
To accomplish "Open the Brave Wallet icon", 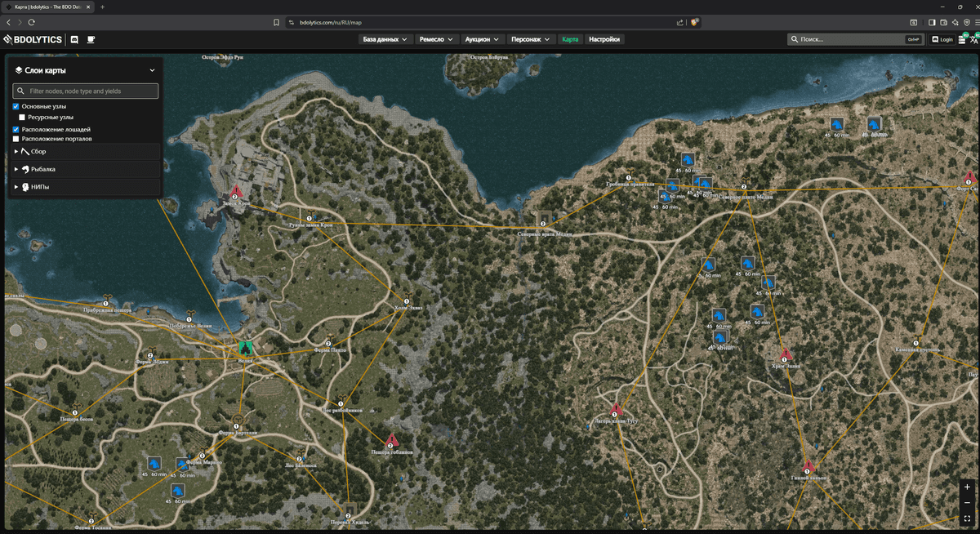I will (x=943, y=22).
